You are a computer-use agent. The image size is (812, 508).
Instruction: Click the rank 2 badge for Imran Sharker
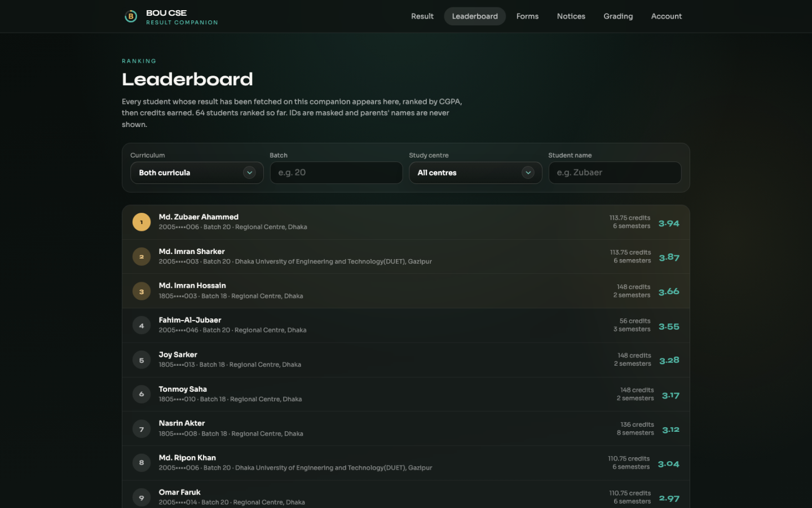pos(142,257)
